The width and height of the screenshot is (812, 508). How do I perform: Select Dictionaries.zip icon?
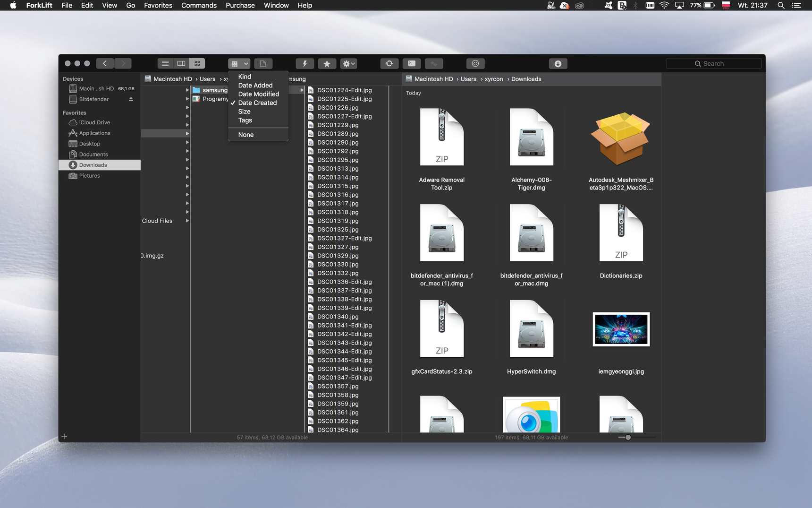[x=621, y=233]
